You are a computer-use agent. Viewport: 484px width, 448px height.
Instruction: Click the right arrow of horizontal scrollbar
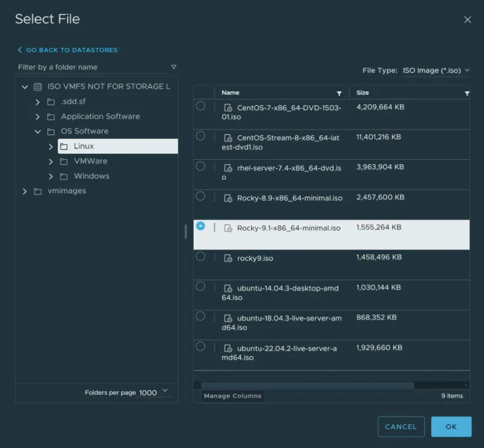(466, 385)
